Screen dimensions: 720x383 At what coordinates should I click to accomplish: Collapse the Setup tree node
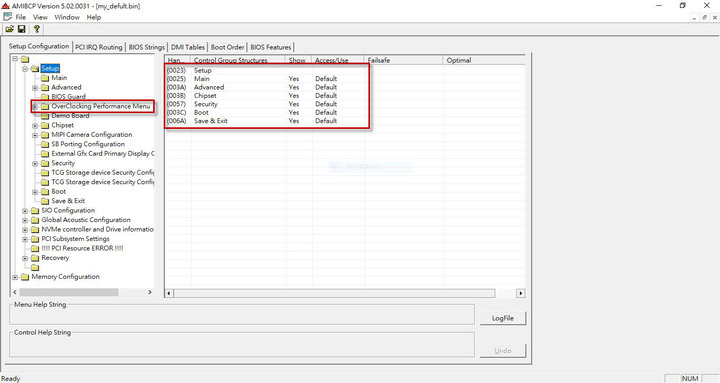point(25,69)
